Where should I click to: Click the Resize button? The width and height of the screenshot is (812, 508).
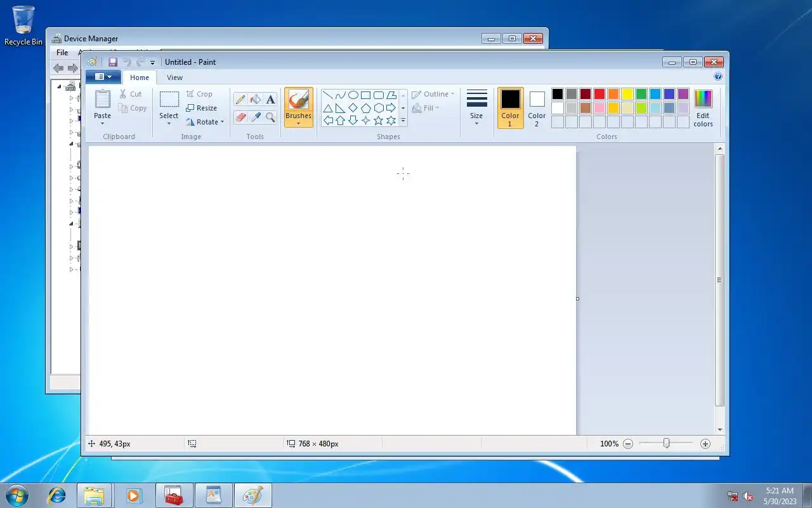pos(202,108)
